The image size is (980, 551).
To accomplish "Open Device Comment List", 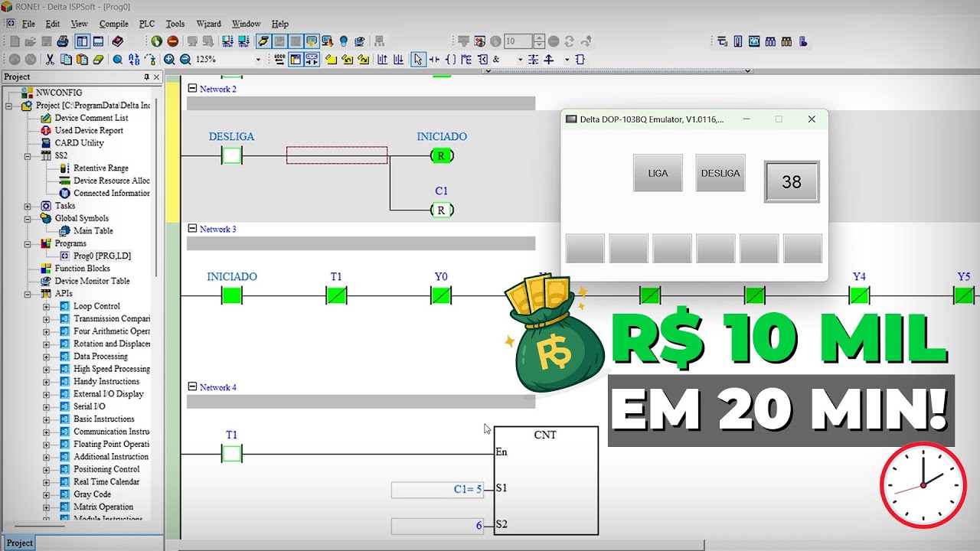I will click(91, 118).
